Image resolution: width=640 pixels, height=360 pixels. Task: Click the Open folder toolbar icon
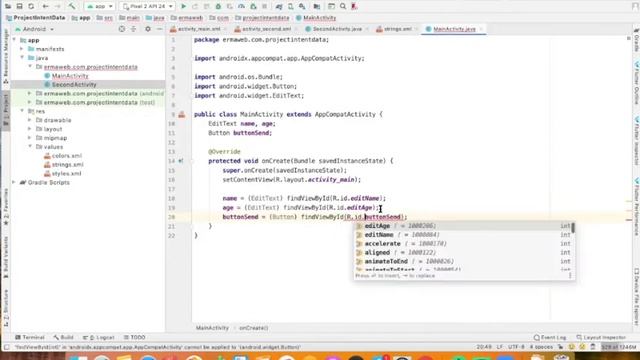pyautogui.click(x=8, y=6)
